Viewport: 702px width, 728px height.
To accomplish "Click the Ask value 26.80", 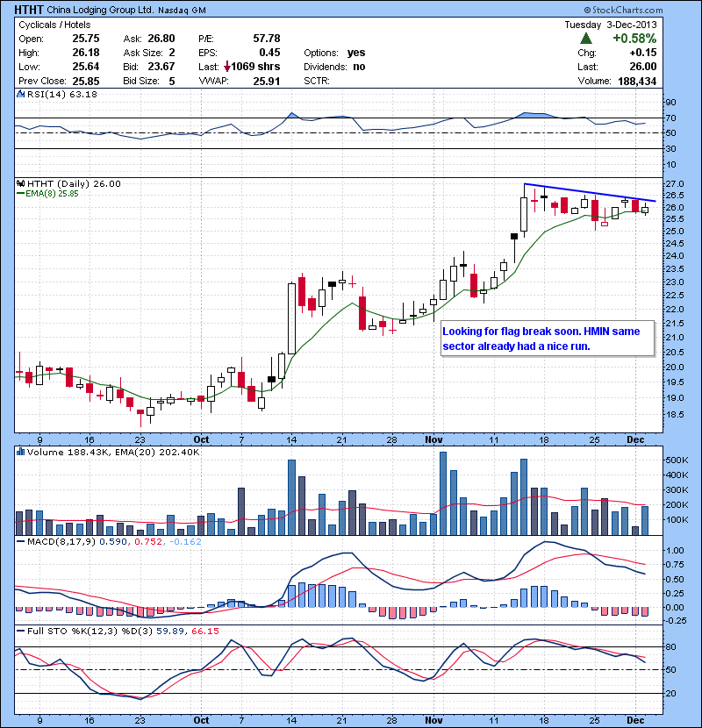I will click(x=161, y=39).
